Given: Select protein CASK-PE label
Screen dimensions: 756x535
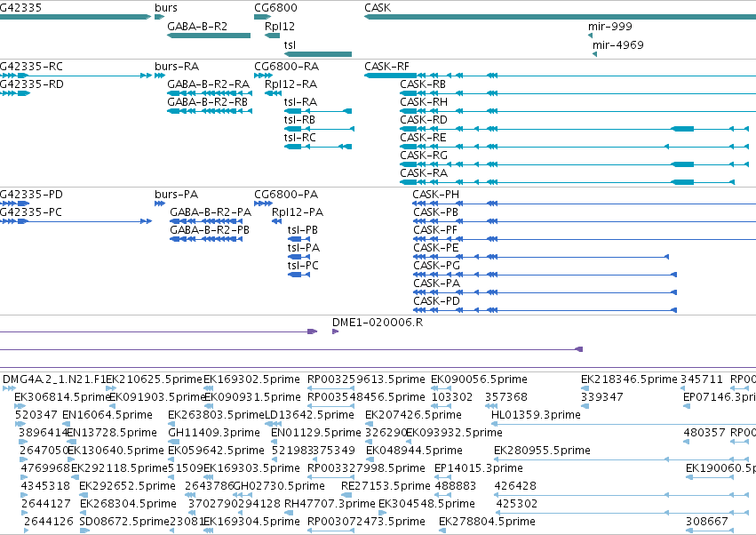Looking at the screenshot, I should coord(436,248).
